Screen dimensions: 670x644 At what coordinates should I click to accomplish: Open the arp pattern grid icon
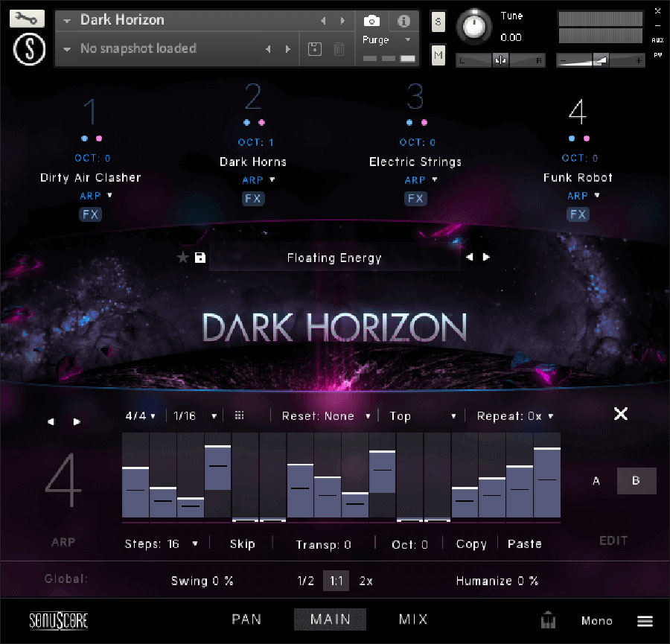(x=239, y=415)
